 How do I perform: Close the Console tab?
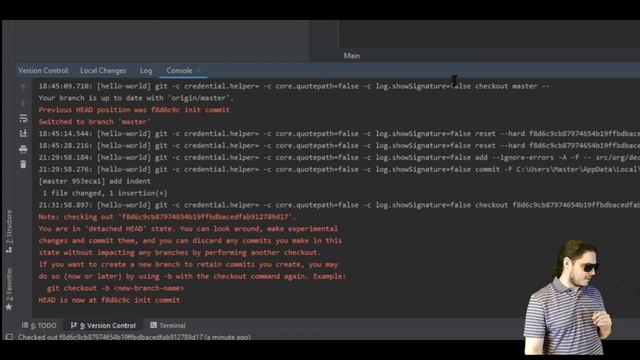tap(198, 71)
